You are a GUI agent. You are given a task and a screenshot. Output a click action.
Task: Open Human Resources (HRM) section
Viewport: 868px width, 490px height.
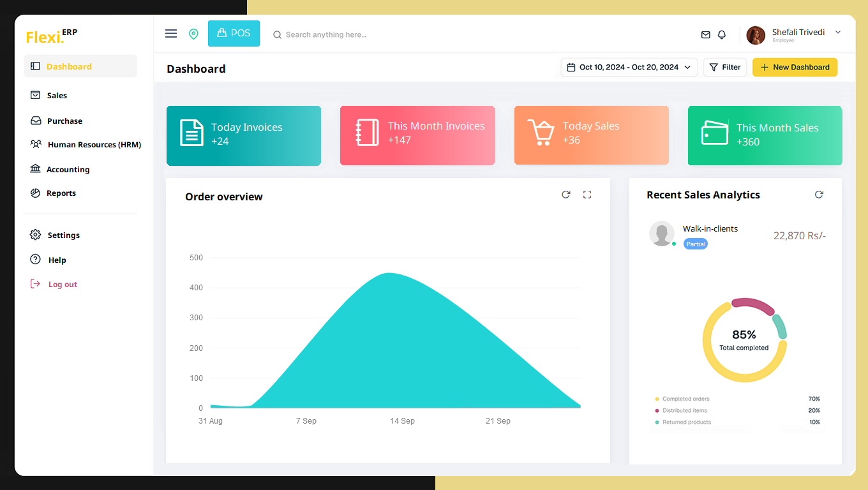point(94,145)
